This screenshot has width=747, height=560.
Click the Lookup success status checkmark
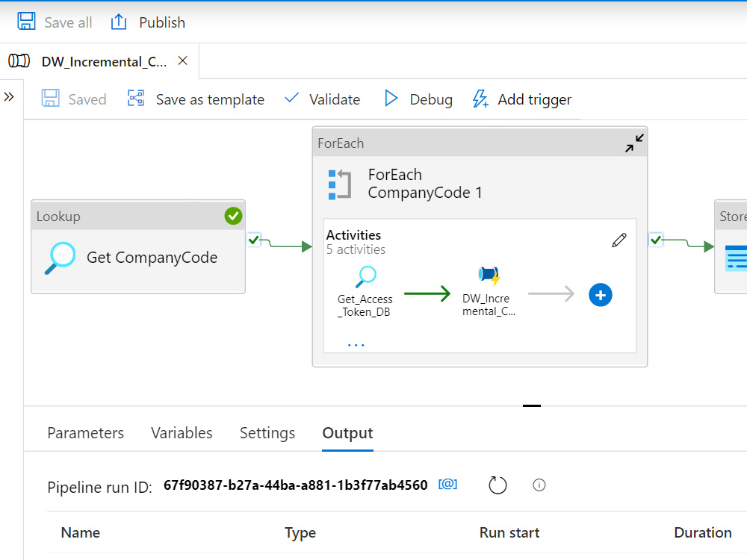click(233, 216)
